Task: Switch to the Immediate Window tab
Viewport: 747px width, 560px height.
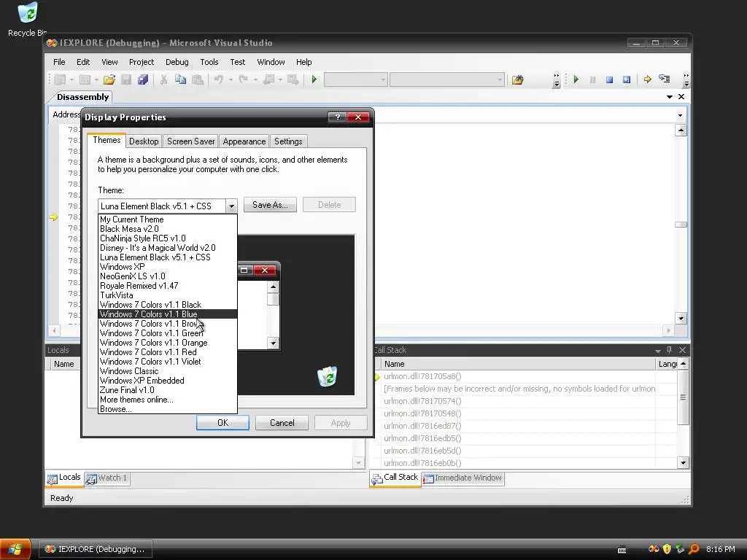Action: pos(463,478)
